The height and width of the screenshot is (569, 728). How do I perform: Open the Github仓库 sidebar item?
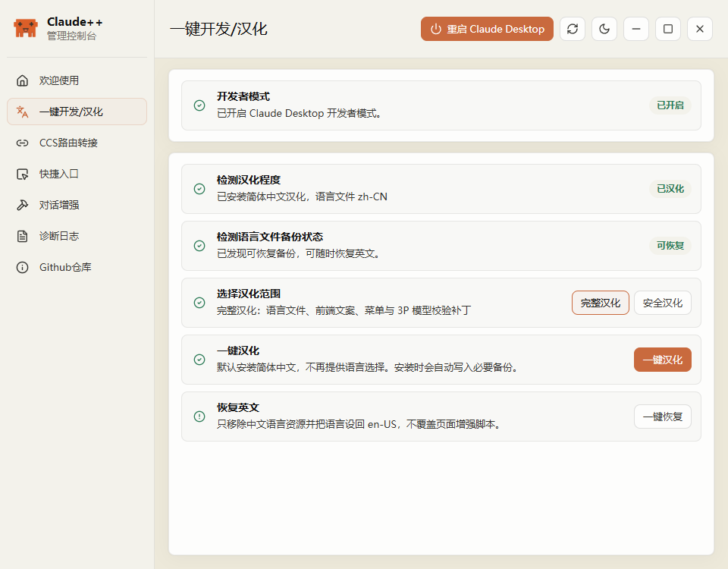coord(77,267)
